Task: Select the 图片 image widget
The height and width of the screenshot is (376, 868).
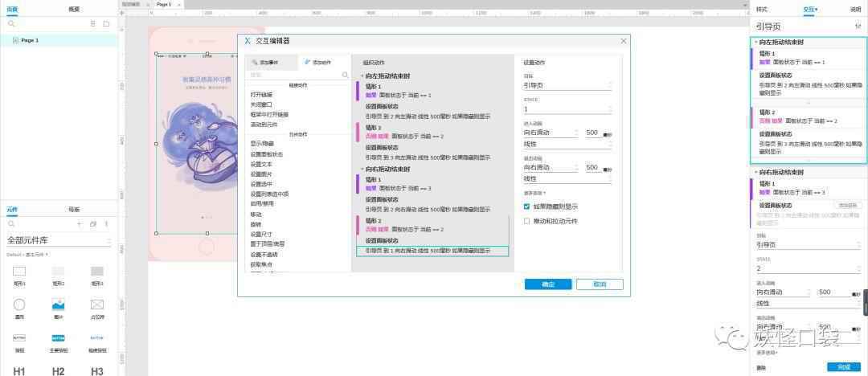Action: click(58, 309)
